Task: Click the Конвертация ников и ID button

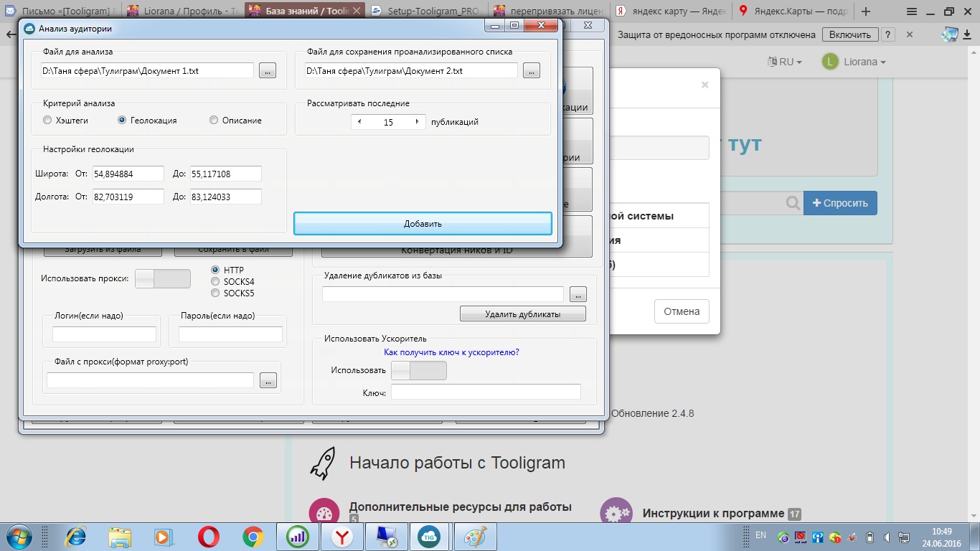Action: pos(456,250)
